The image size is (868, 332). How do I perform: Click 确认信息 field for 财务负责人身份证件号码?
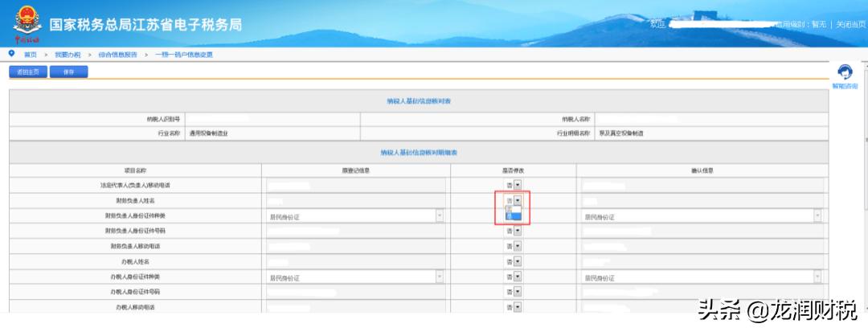point(702,231)
